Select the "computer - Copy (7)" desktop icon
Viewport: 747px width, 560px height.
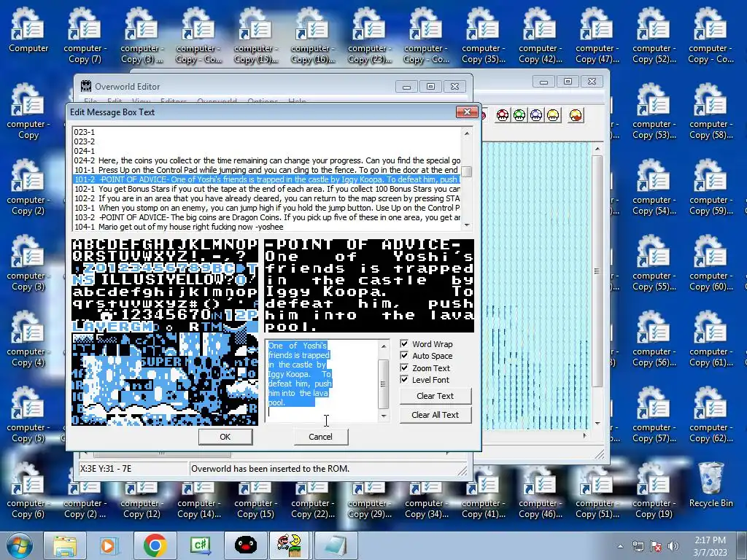pyautogui.click(x=85, y=36)
